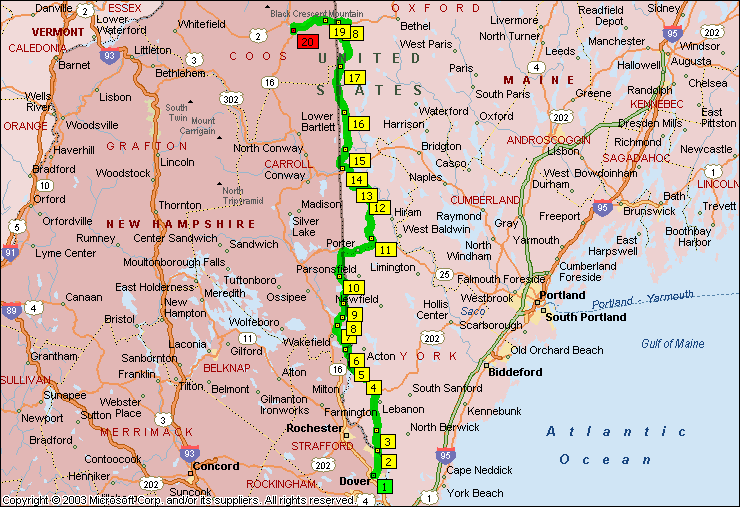The image size is (740, 507).
Task: Click waypoint marker 17 on the route
Action: point(354,78)
